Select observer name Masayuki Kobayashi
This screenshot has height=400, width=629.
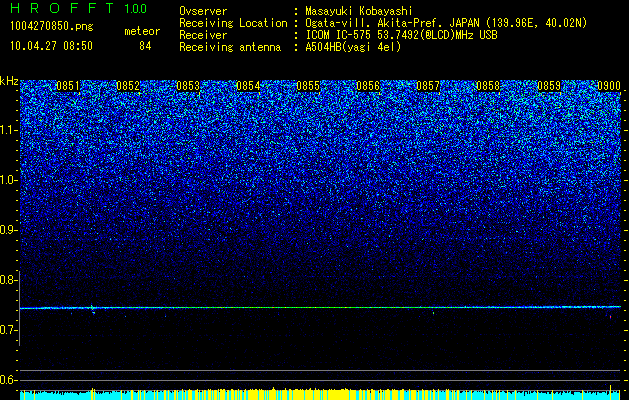pyautogui.click(x=359, y=11)
